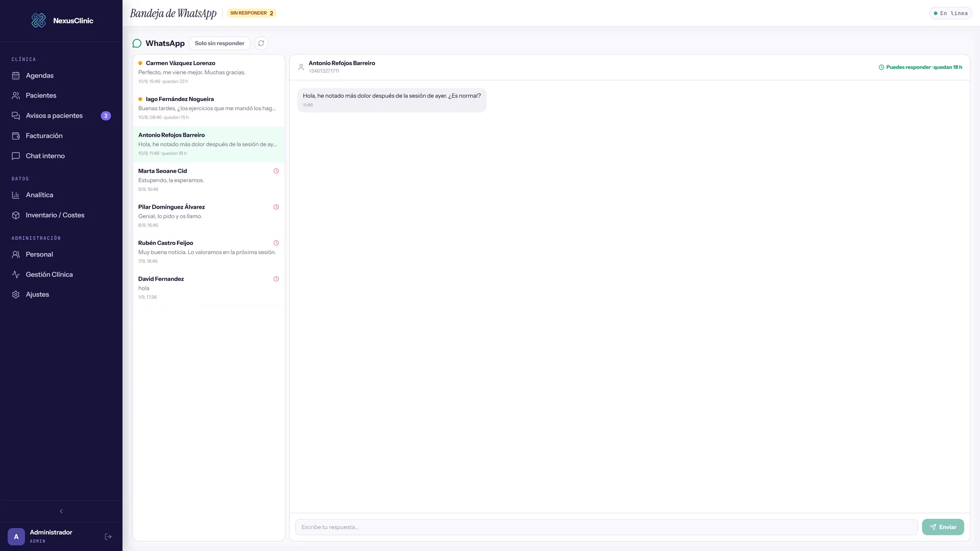The height and width of the screenshot is (551, 980).
Task: Click the Administrador avatar letter A
Action: [16, 537]
